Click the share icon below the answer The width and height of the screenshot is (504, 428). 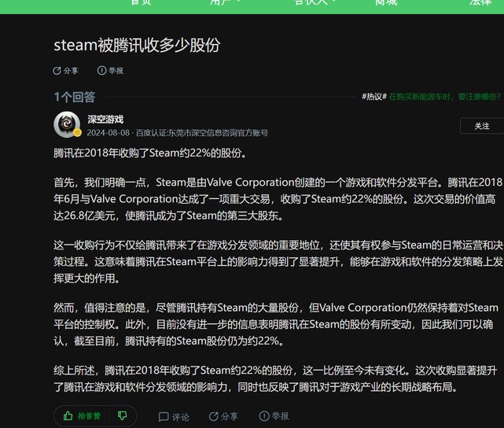click(212, 416)
